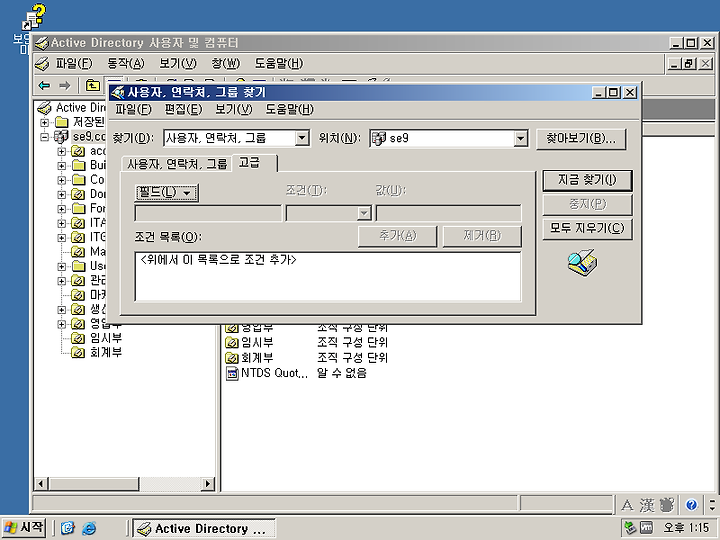Click the Active Directory menu bar app icon
Viewport: 720px width, 540px height.
[42, 63]
